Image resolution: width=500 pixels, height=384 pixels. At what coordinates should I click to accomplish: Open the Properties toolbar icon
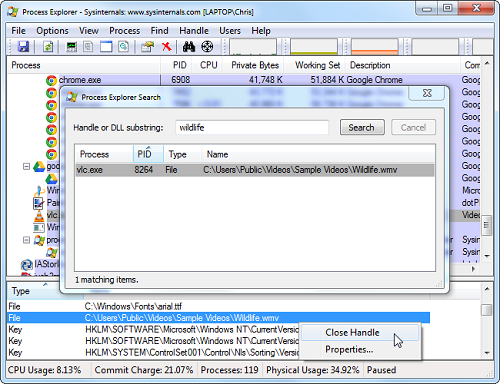coord(148,47)
